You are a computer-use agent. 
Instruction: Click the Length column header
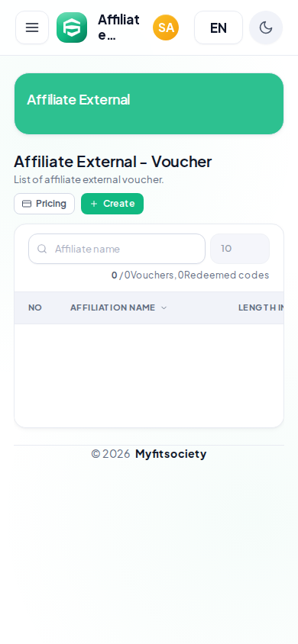pos(261,308)
